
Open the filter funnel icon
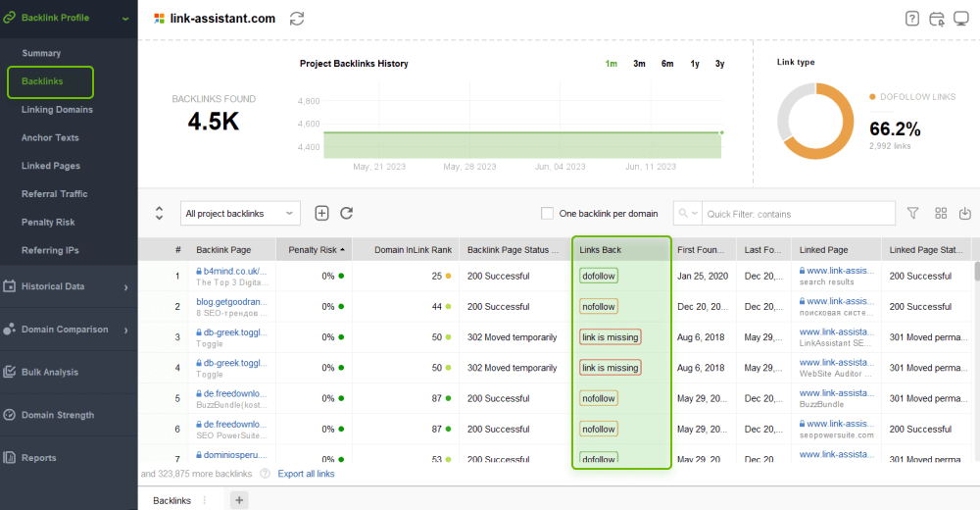[912, 214]
